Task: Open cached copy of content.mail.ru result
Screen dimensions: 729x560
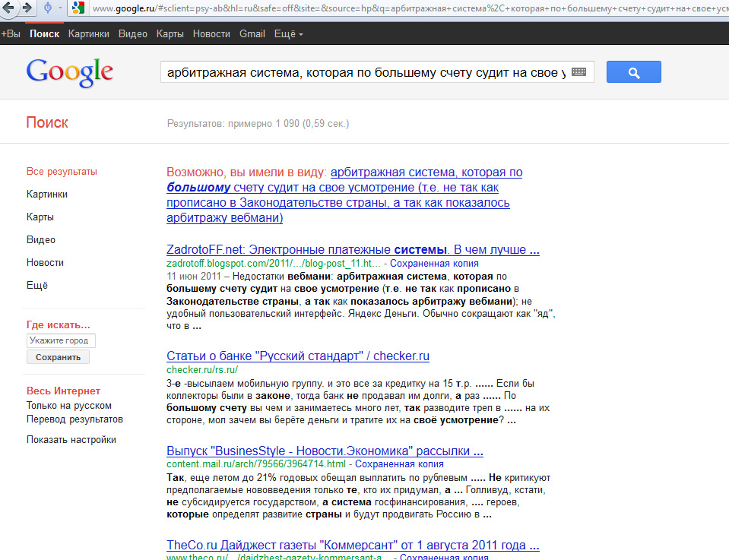Action: point(399,464)
